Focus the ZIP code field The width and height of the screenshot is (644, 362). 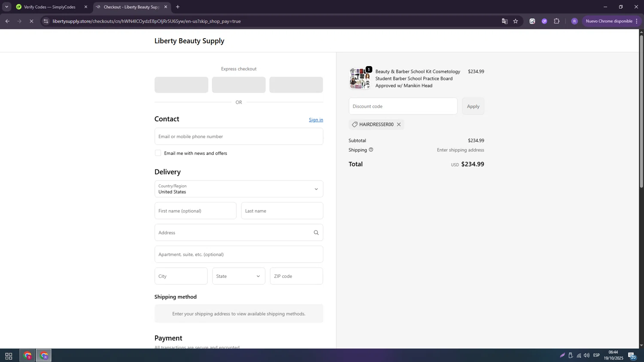click(296, 276)
